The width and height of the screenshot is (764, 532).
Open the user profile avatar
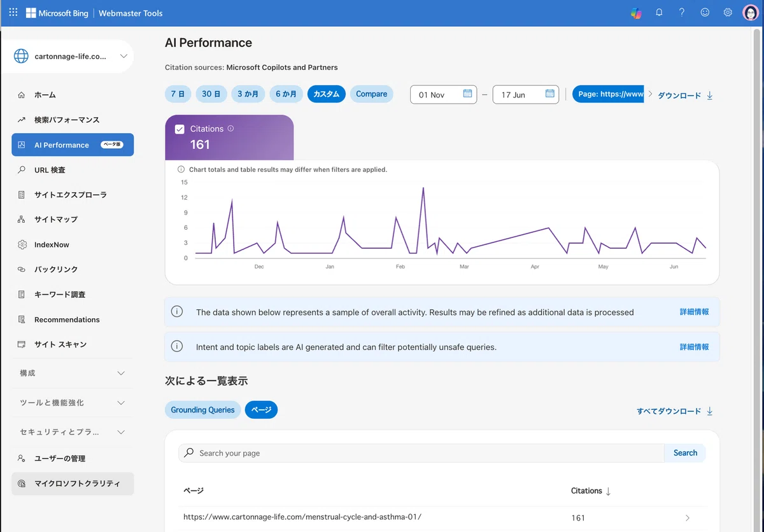click(x=751, y=13)
